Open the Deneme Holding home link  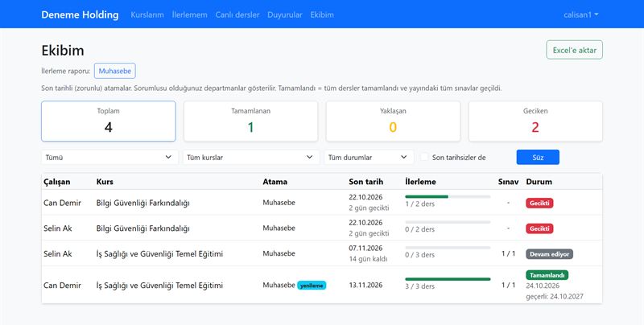click(80, 14)
